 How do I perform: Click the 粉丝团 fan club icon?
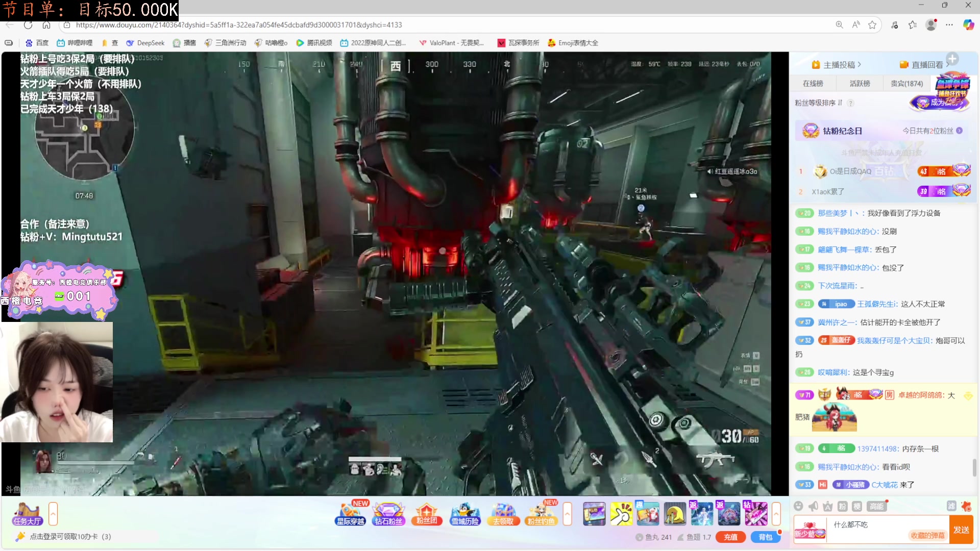click(427, 514)
